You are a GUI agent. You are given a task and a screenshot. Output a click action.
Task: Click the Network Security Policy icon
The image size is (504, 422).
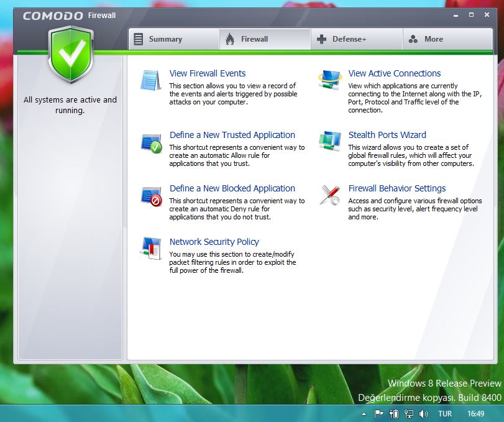pos(150,248)
